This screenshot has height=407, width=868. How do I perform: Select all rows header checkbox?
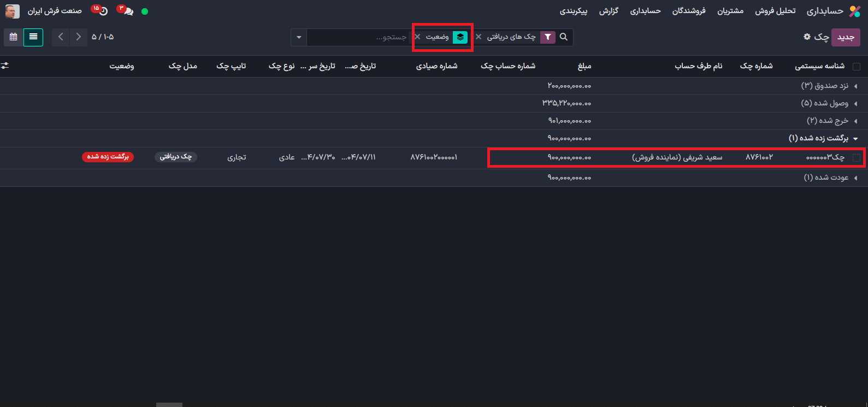click(x=856, y=66)
